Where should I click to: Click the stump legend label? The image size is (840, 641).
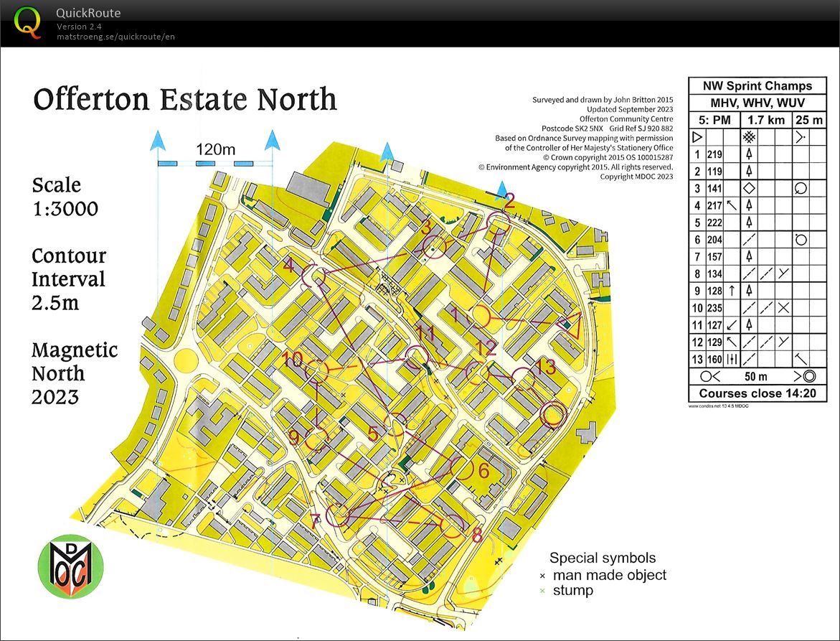click(573, 591)
